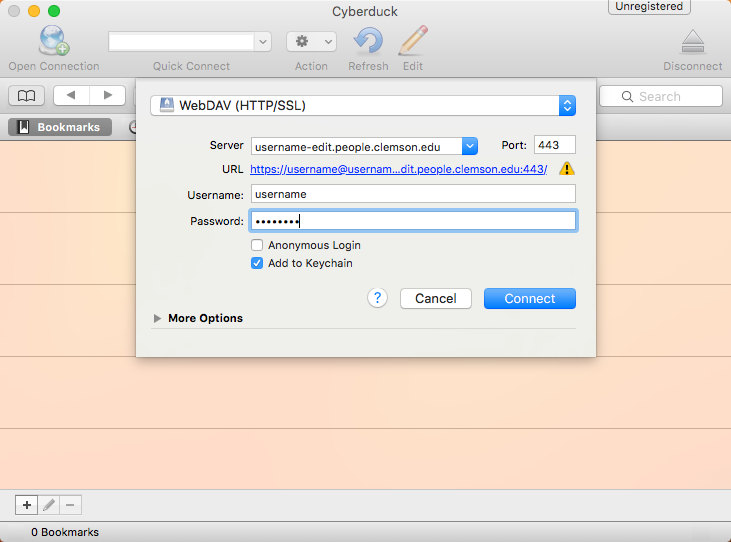Click the Search field
The image size is (731, 542).
661,96
